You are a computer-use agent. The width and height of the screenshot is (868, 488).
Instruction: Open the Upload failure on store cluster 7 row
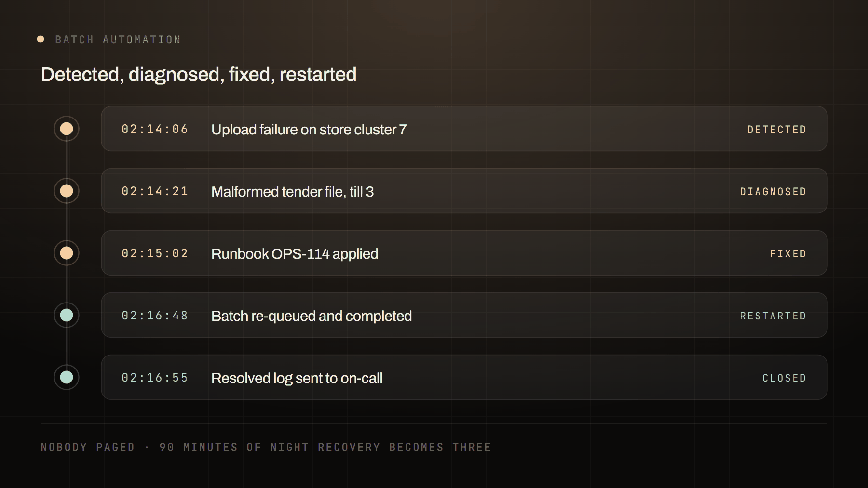click(464, 129)
